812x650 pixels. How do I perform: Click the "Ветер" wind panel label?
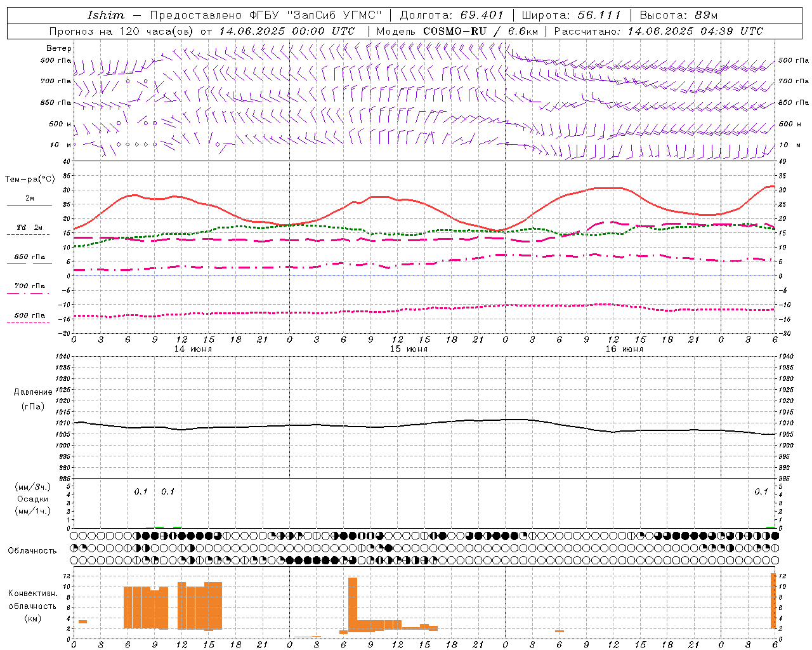(59, 48)
